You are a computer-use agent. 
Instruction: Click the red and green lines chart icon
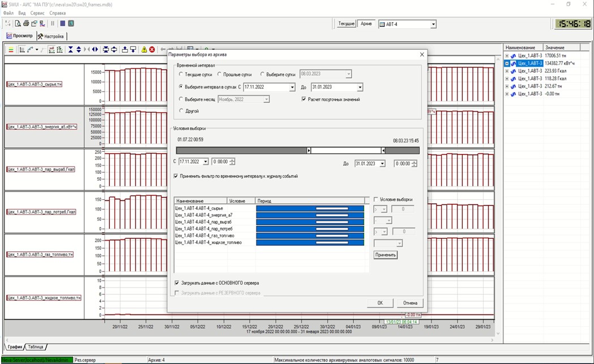11,50
